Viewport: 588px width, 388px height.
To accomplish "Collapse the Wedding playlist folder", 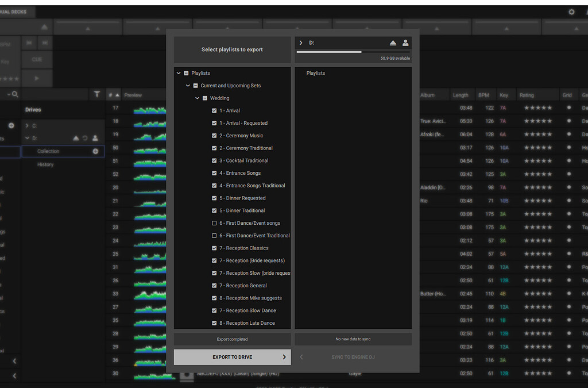I will pyautogui.click(x=197, y=98).
